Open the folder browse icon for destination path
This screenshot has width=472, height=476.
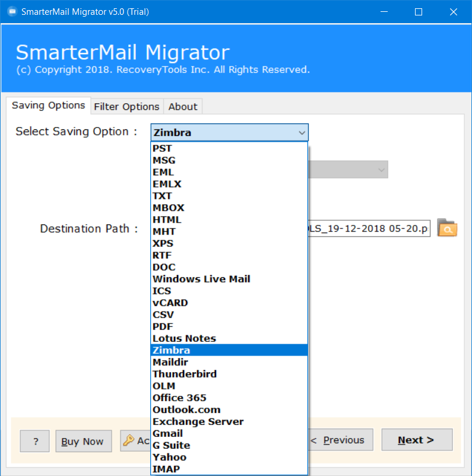pos(447,228)
